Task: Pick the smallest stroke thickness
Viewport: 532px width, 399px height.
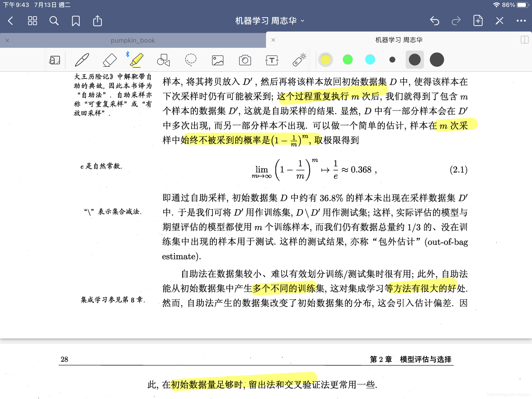Action: pyautogui.click(x=392, y=60)
